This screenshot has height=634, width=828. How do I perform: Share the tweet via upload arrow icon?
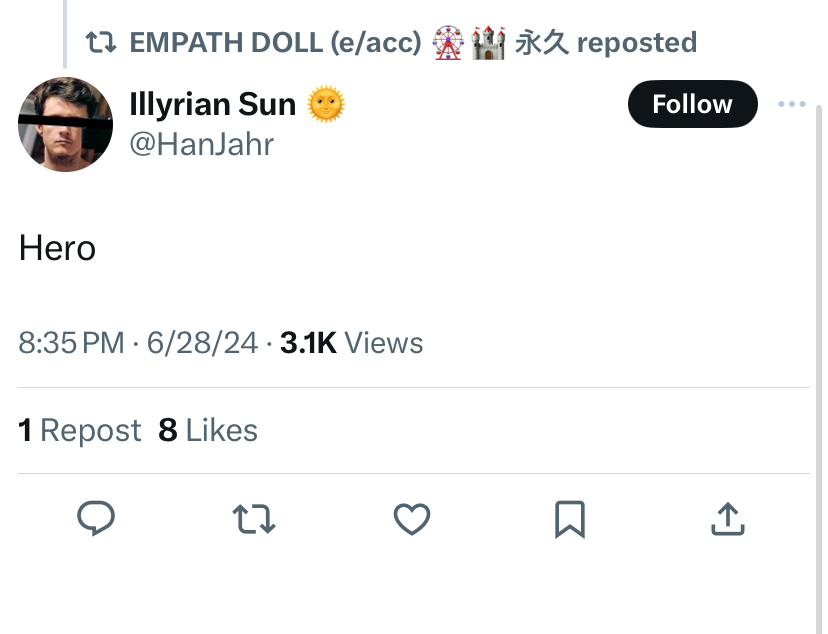coord(728,519)
